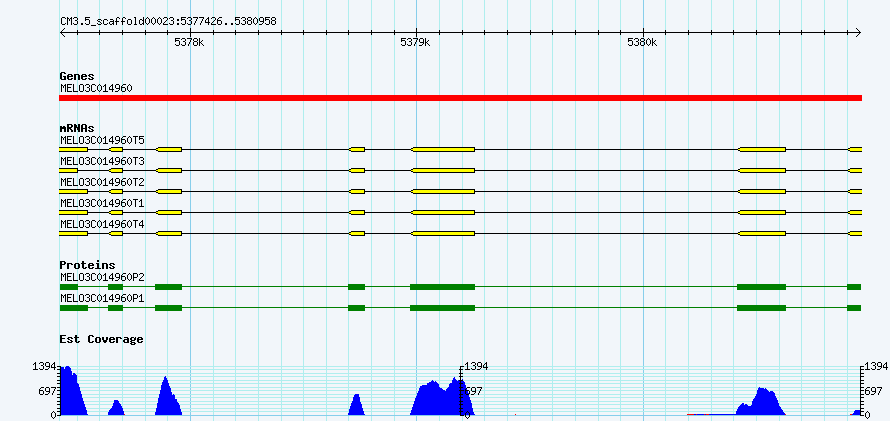Click the MELO3C014960 gene name label
This screenshot has width=890, height=421.
pos(96,88)
